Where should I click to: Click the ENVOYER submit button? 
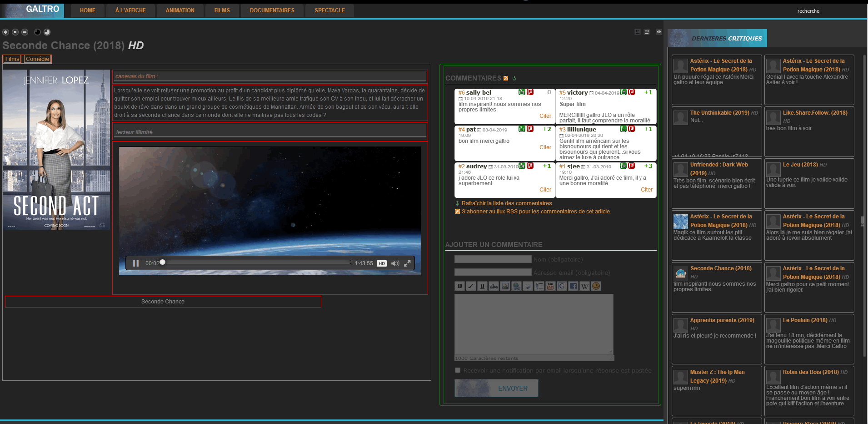(x=496, y=388)
